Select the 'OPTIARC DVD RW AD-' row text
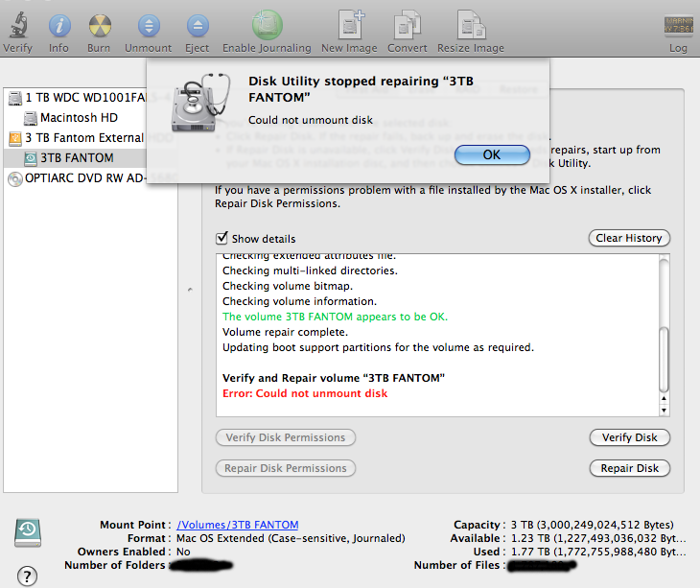700x588 pixels. point(85,178)
